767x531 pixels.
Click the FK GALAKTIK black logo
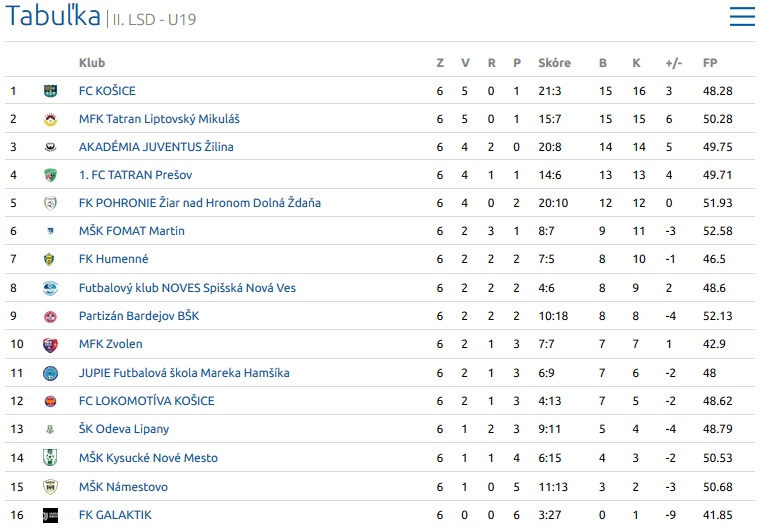pos(50,515)
